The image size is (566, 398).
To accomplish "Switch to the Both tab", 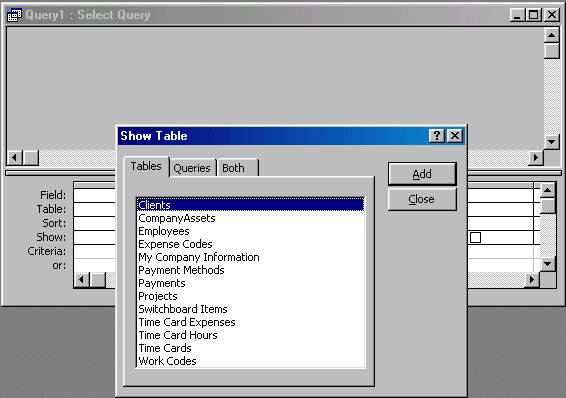I will [237, 168].
